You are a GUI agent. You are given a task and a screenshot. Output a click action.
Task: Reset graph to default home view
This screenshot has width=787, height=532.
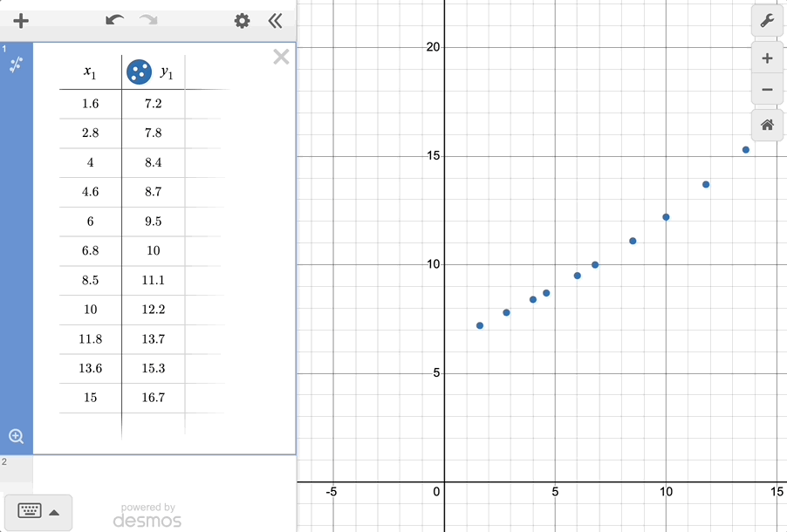point(767,125)
